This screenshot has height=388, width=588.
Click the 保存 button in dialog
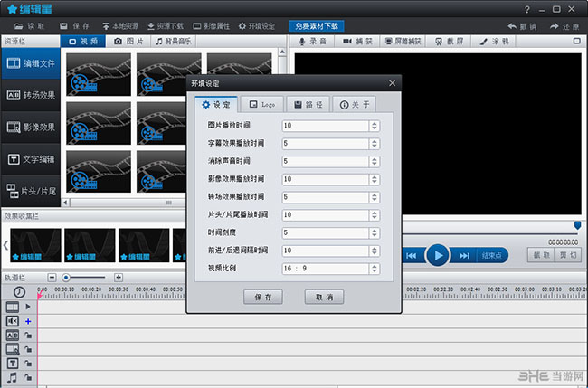click(263, 297)
